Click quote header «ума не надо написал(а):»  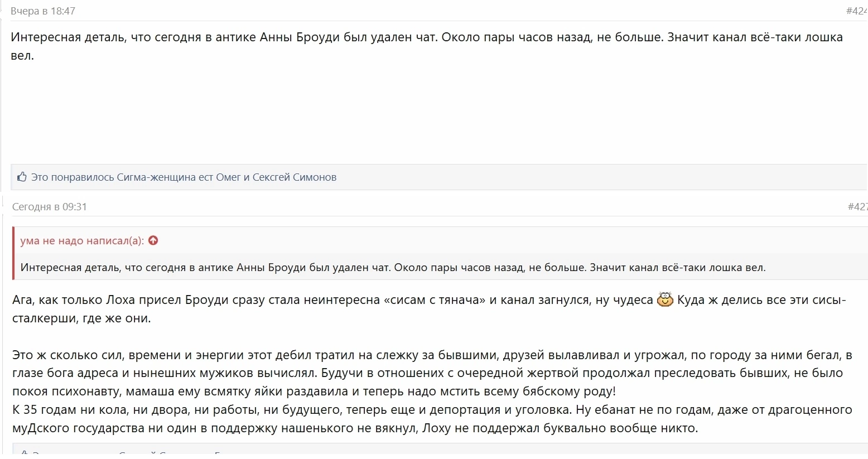pyautogui.click(x=82, y=241)
